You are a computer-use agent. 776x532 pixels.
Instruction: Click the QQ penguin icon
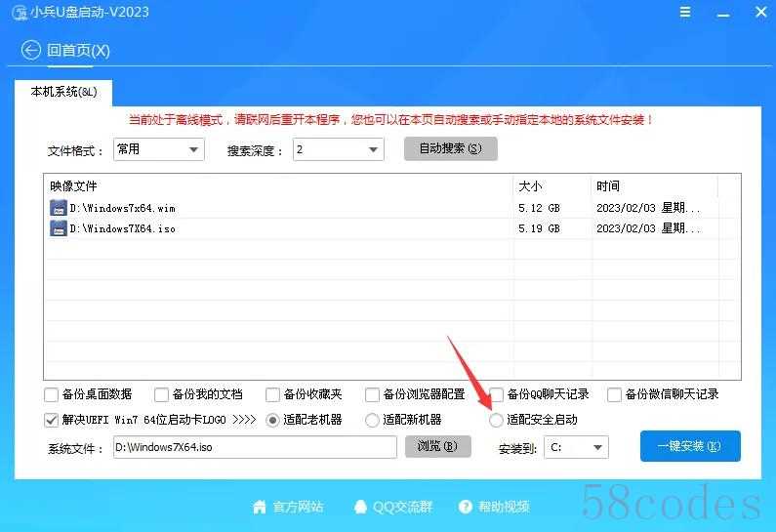click(x=360, y=507)
